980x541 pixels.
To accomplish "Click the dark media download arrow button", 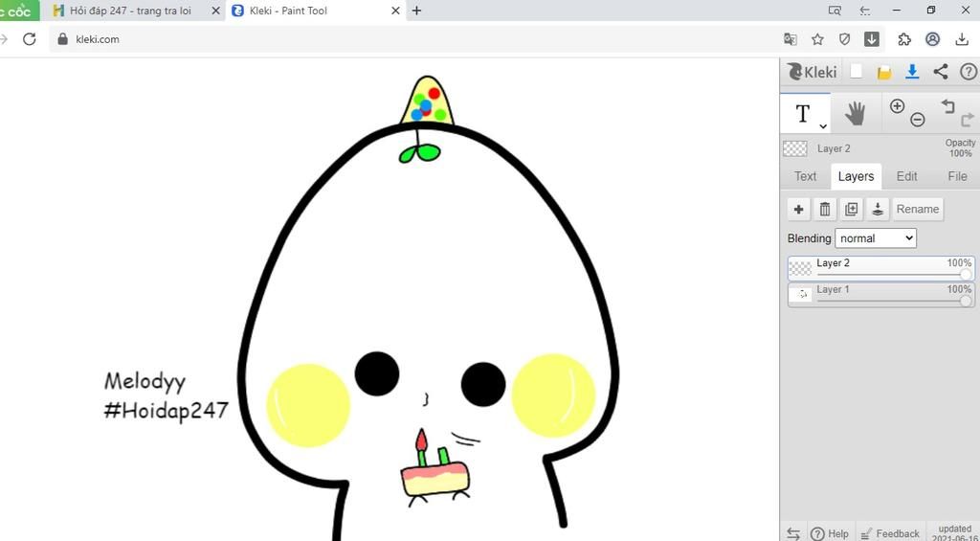I will [x=872, y=39].
